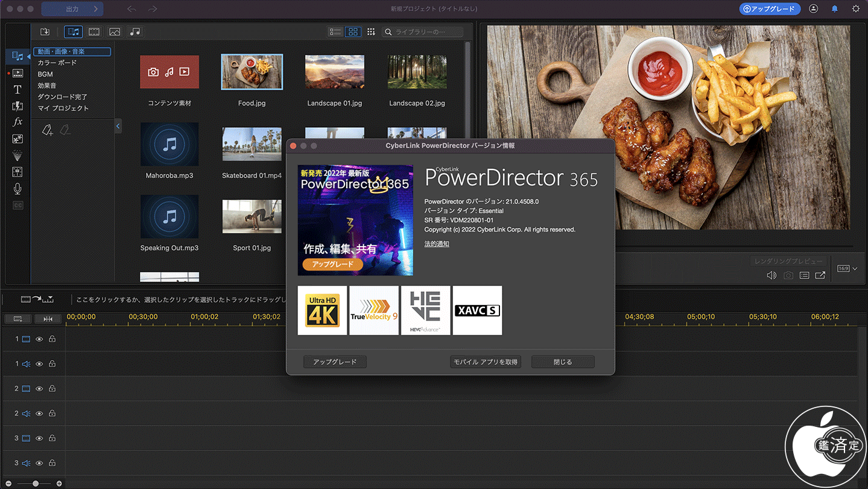
Task: Select ダウンロード完了 category
Action: pyautogui.click(x=63, y=96)
